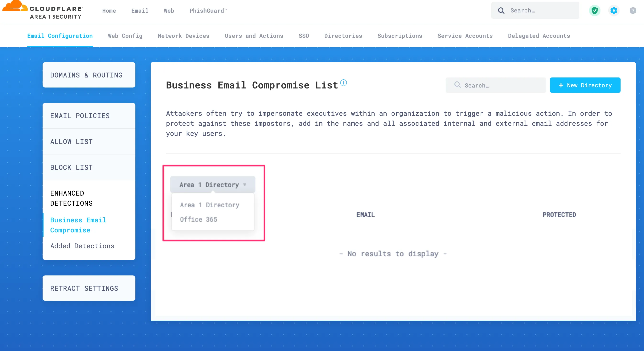This screenshot has width=644, height=351.
Task: Select Office 365 from the directory dropdown
Action: click(199, 219)
